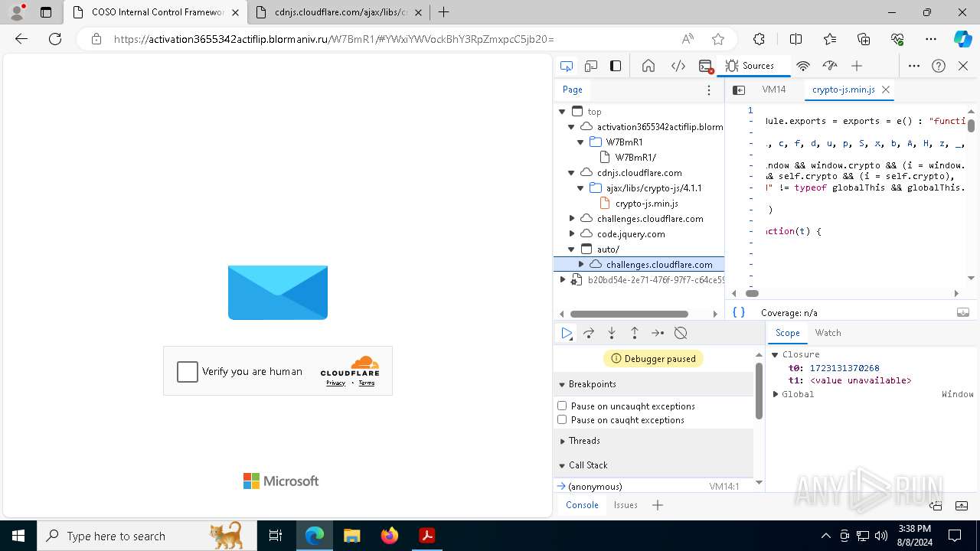Open the Console tool icon

click(706, 66)
